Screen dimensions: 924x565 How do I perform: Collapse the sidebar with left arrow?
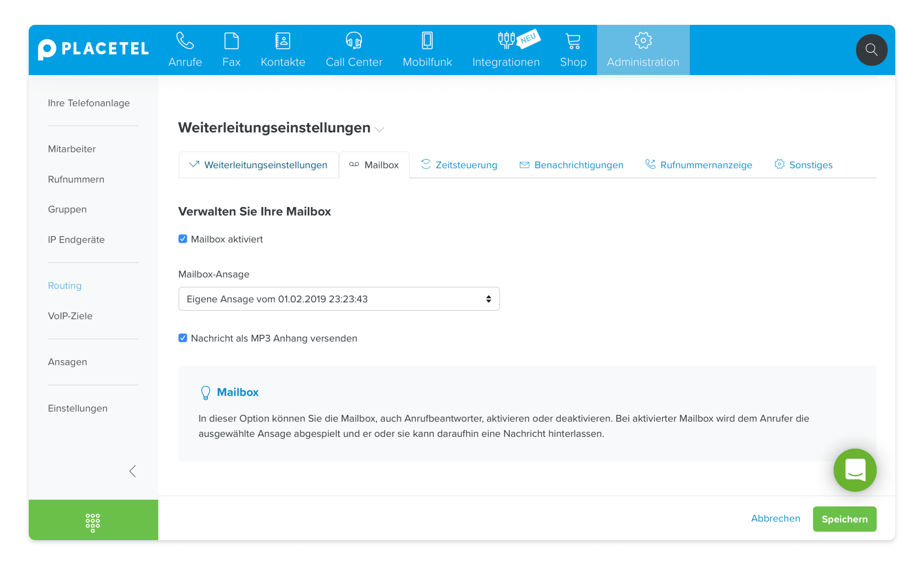[x=133, y=471]
